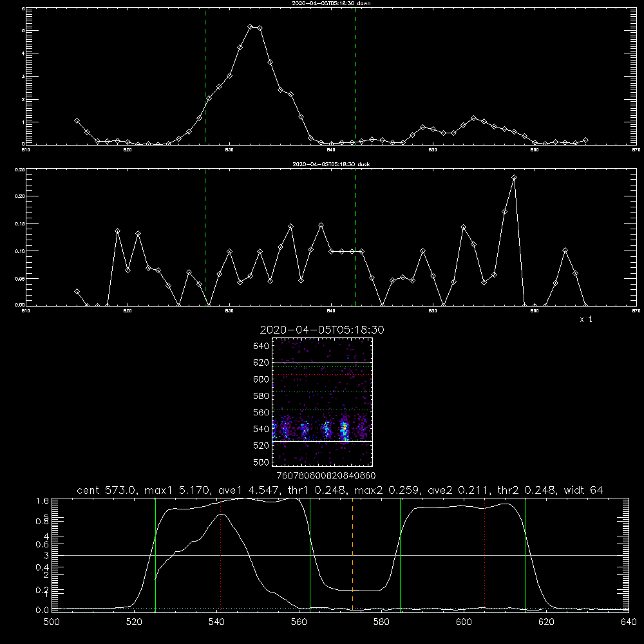The height and width of the screenshot is (644, 644).
Task: Click the first diamond marker of the dusk curve
Action: [x=77, y=291]
